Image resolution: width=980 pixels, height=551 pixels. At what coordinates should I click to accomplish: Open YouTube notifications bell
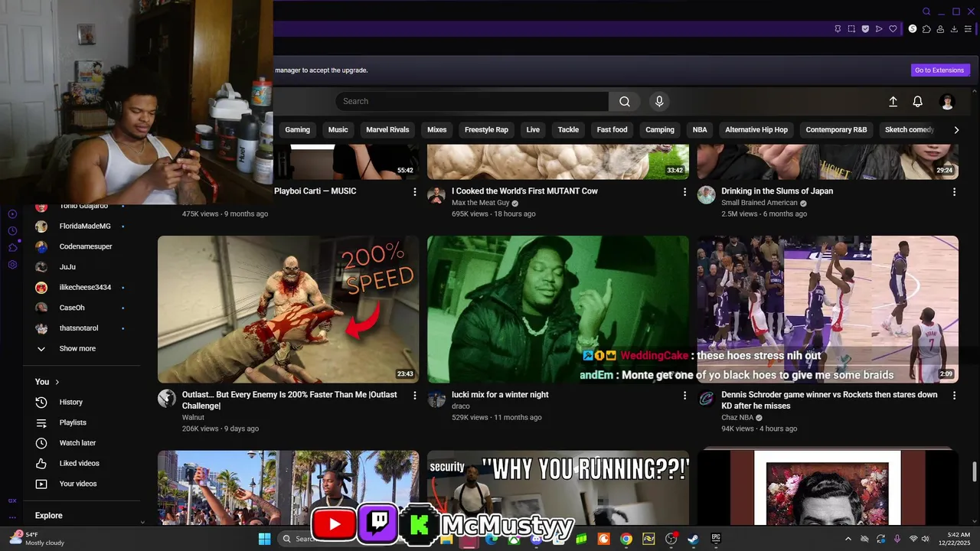click(x=917, y=101)
